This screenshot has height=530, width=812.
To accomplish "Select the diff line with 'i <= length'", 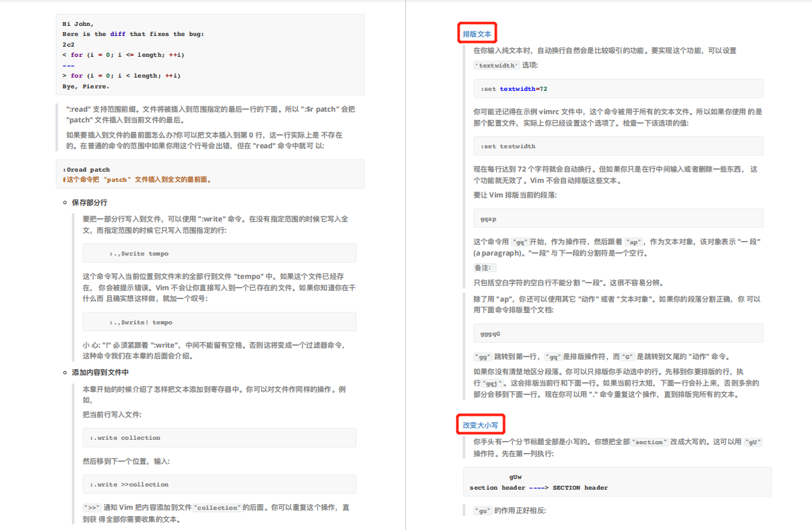I will [x=123, y=55].
